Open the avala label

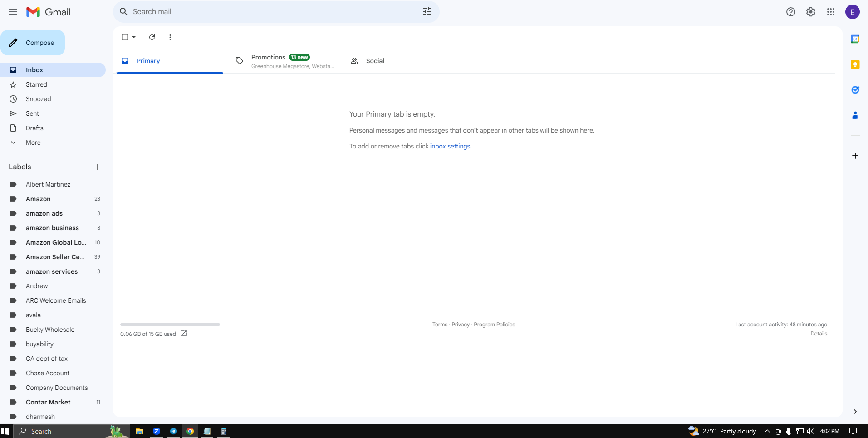[53, 315]
